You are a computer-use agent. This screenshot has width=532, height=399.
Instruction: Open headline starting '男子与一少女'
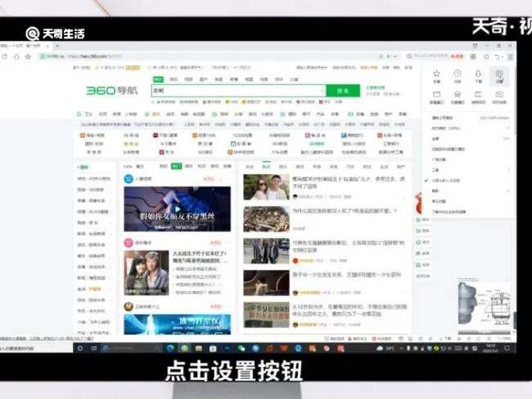(x=347, y=275)
